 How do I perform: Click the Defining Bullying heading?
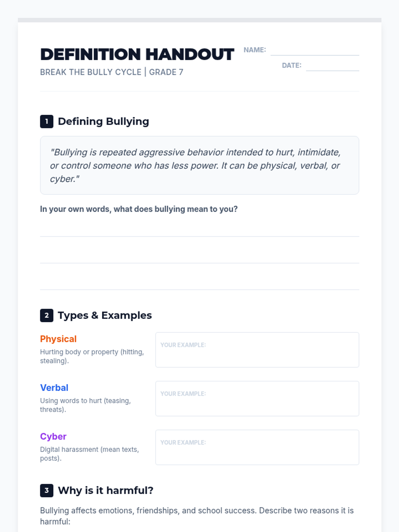click(x=103, y=121)
